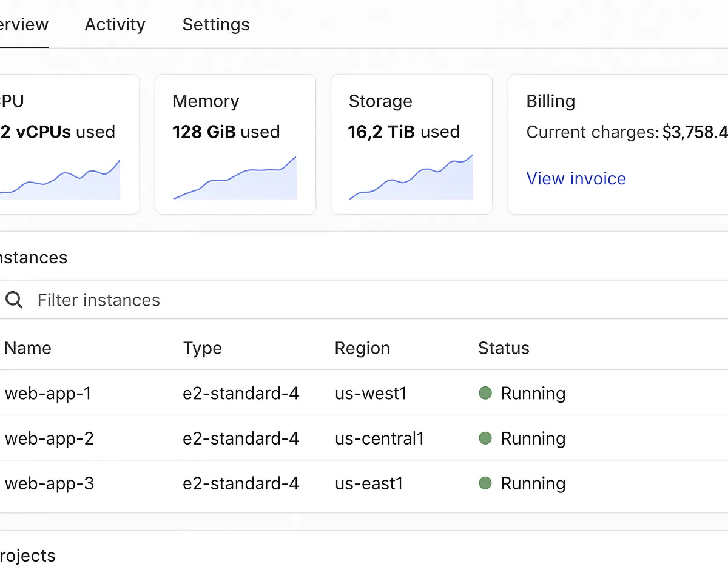Open the Settings tab

point(216,25)
